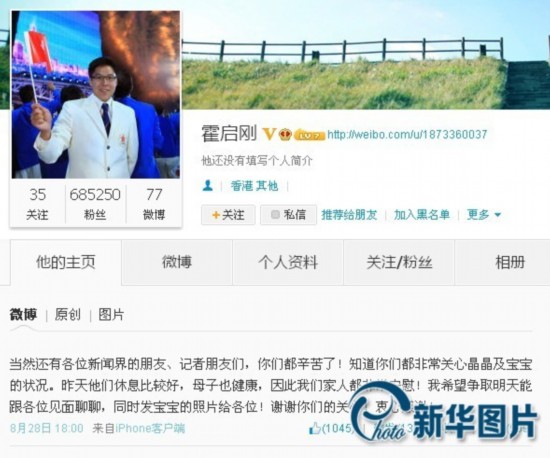Switch to the 个人资料 tab

click(x=288, y=262)
